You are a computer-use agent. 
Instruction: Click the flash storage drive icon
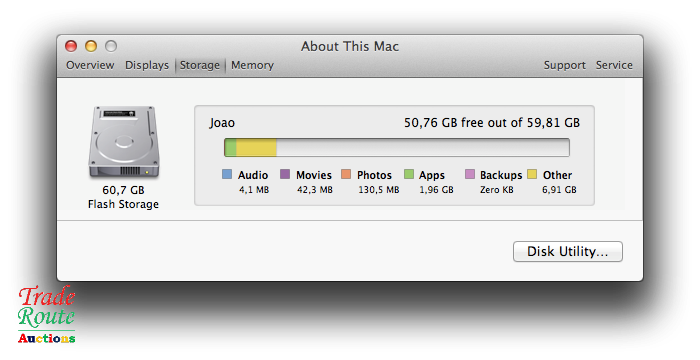(124, 142)
